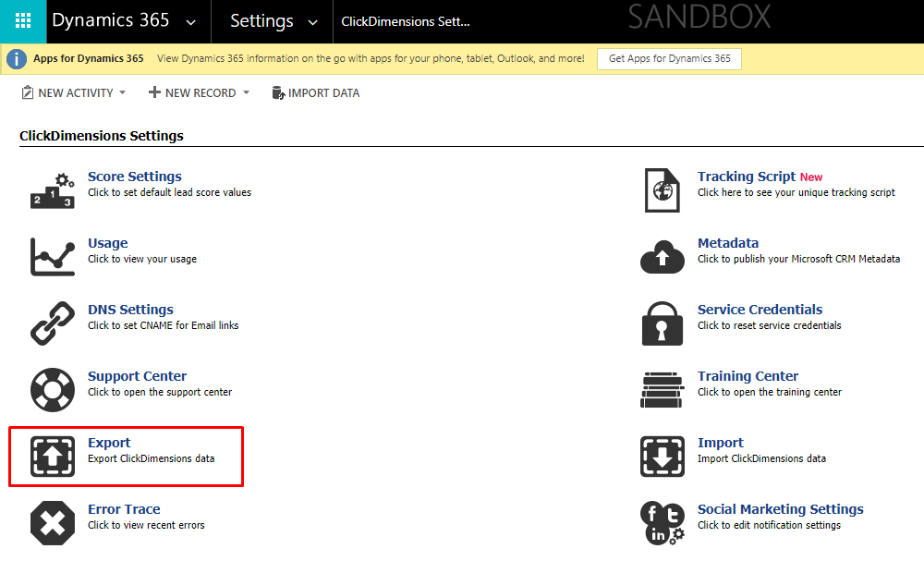Expand the Settings navigation dropdown chevron
Image resolution: width=924 pixels, height=561 pixels.
pos(312,22)
